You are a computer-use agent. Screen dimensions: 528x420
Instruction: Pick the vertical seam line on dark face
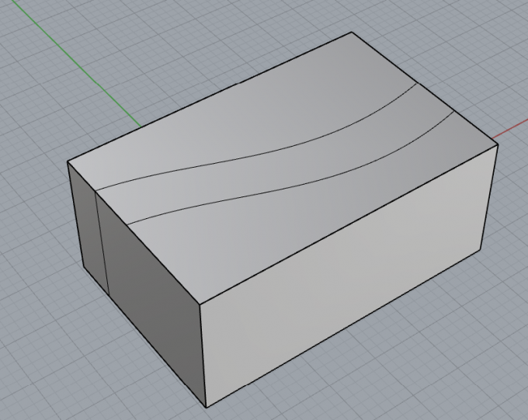point(102,245)
